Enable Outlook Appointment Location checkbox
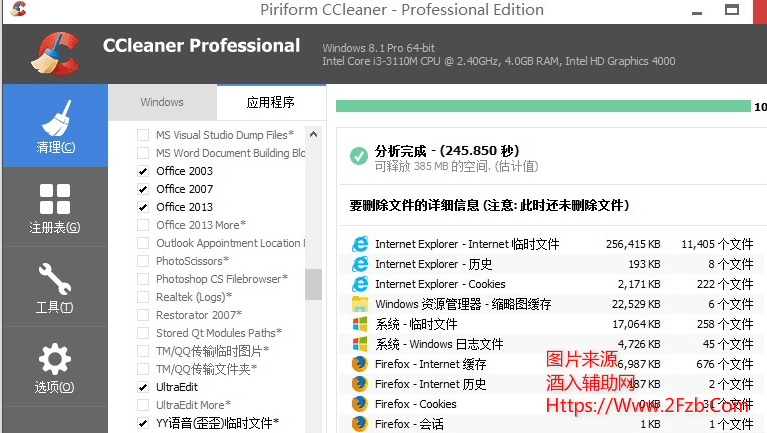Screen dimensions: 767x433 pyautogui.click(x=143, y=243)
